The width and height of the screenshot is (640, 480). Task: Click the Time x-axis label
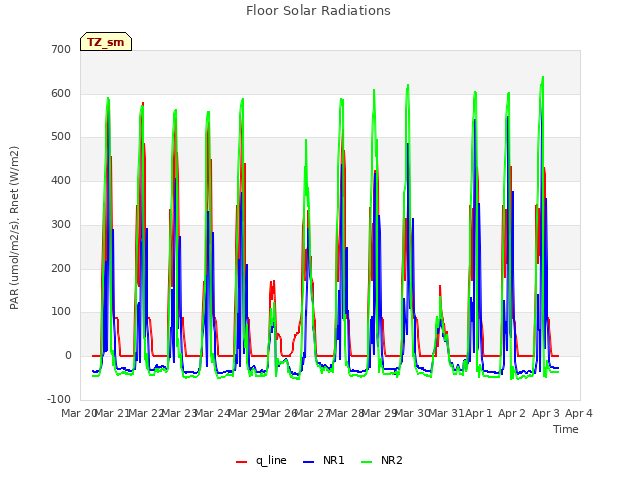tap(565, 429)
